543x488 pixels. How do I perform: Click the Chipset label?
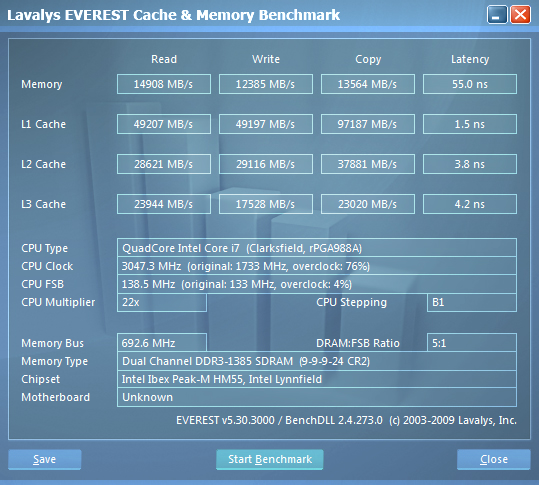click(41, 379)
